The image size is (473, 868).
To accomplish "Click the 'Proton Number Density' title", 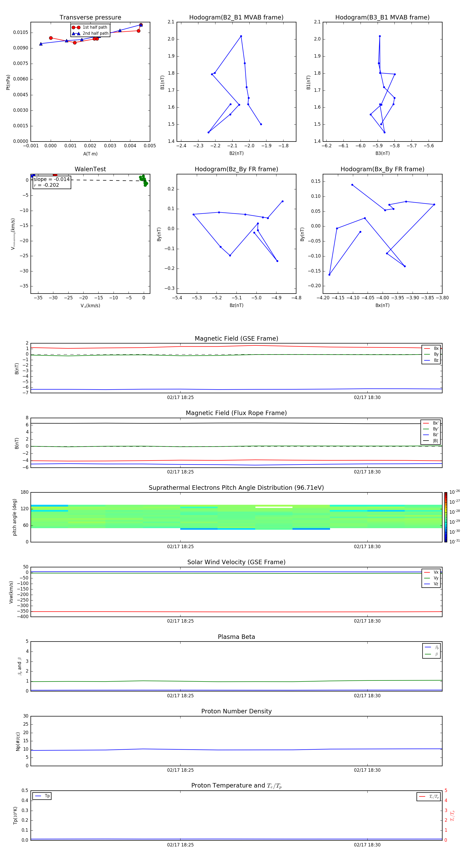I will coord(236,711).
